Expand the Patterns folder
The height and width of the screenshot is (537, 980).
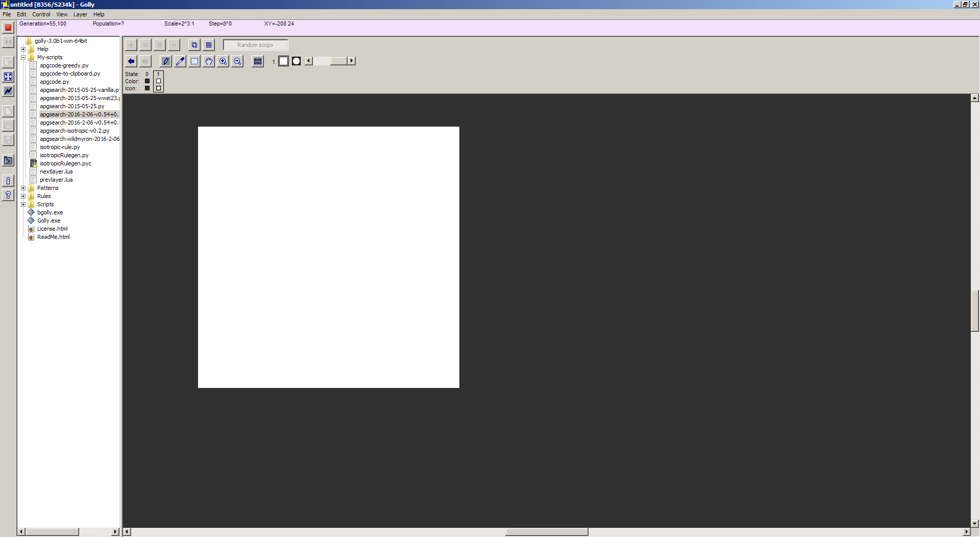[23, 188]
